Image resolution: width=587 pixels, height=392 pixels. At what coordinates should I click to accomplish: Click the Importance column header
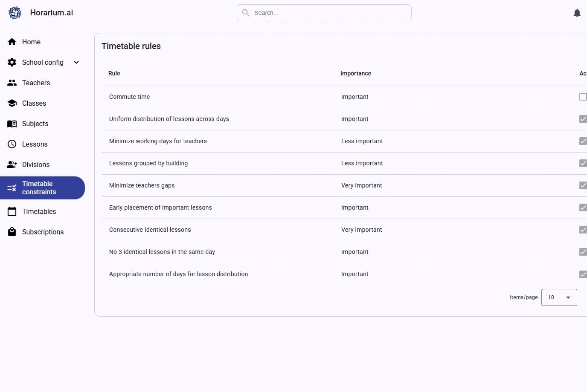[x=355, y=73]
